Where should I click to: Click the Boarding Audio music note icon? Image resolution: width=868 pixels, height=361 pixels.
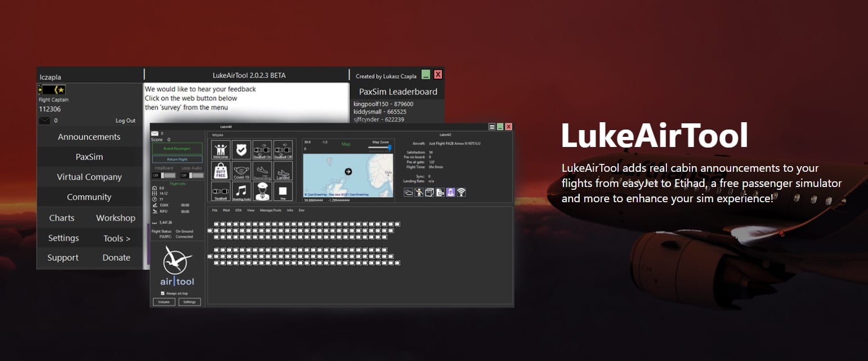pyautogui.click(x=241, y=191)
